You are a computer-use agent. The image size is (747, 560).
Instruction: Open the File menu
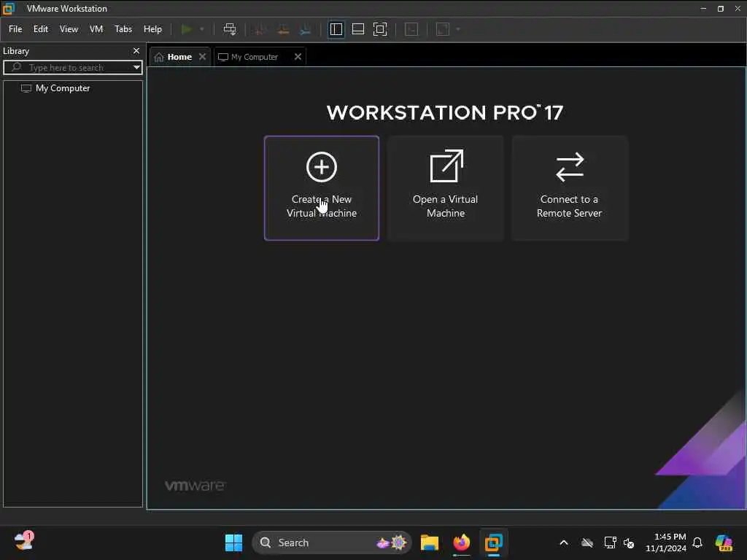[15, 29]
